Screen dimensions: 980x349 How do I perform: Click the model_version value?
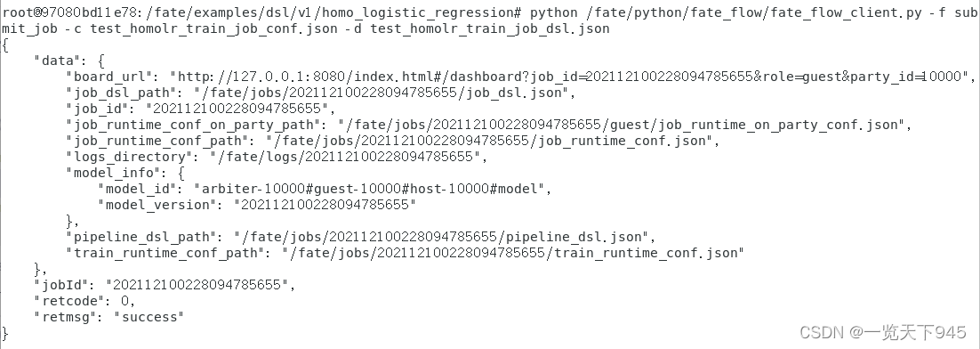[325, 205]
